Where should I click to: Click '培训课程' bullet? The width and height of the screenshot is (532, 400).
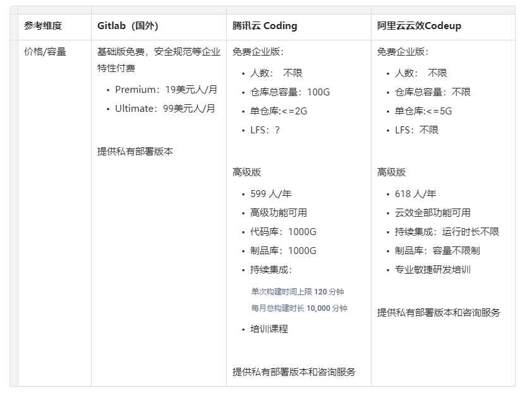(269, 329)
